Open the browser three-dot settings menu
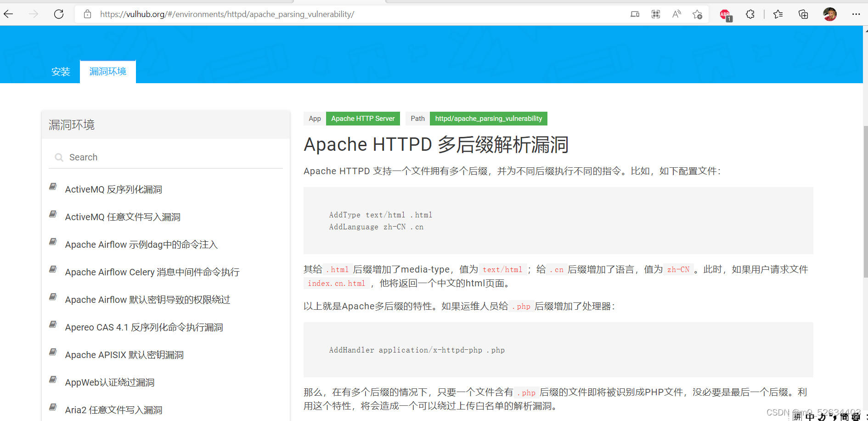The image size is (868, 421). point(856,14)
